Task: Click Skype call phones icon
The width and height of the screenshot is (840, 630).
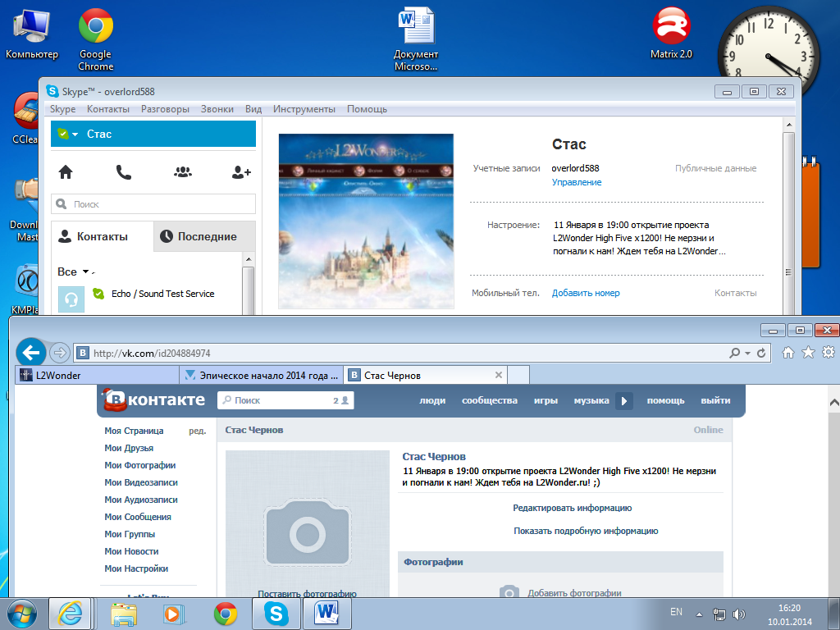Action: [x=124, y=172]
